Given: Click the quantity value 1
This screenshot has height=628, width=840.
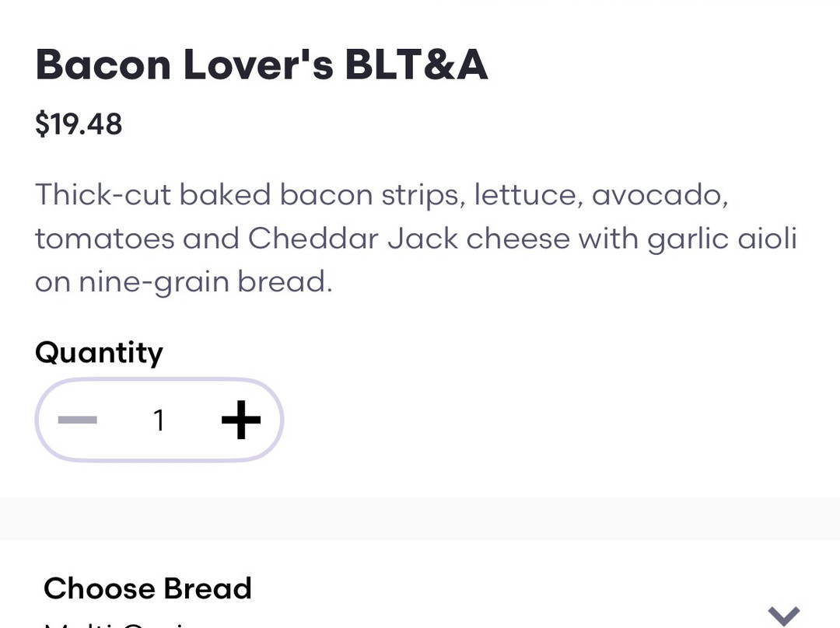Looking at the screenshot, I should 159,420.
